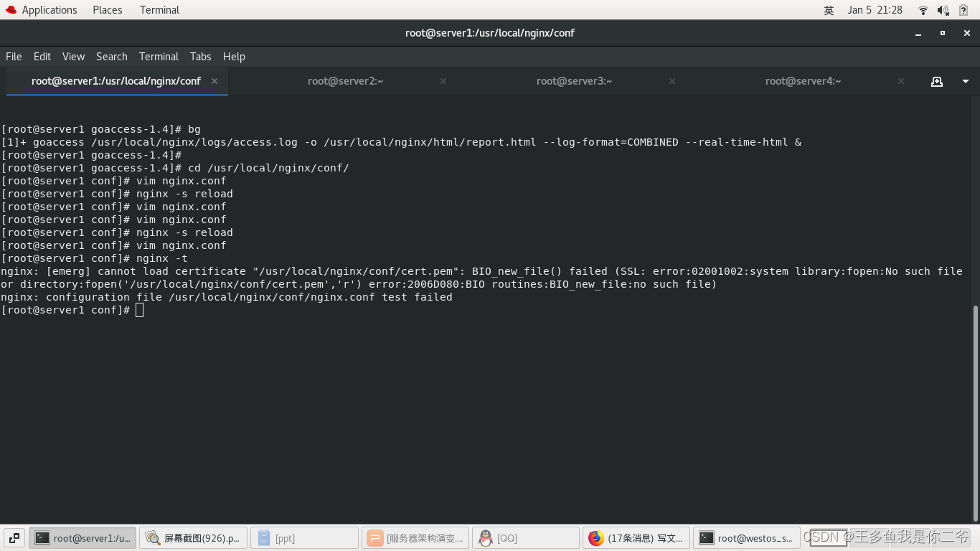The width and height of the screenshot is (980, 551).
Task: Open the File menu
Action: point(14,57)
